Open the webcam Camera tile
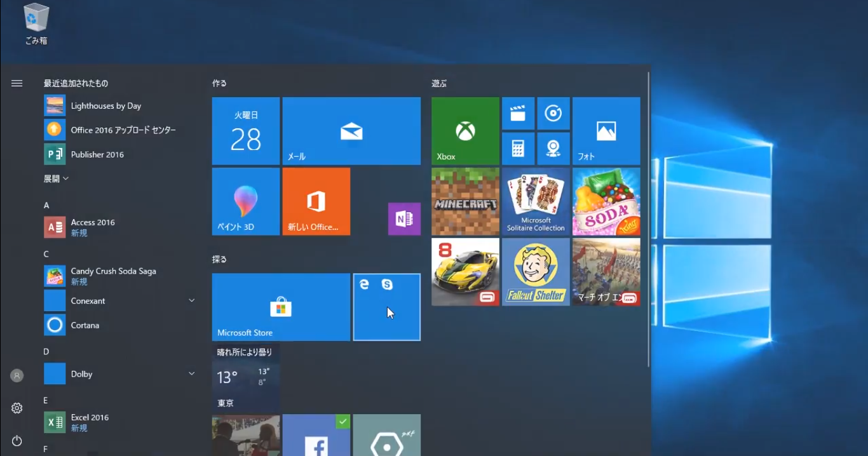This screenshot has height=456, width=868. click(553, 149)
